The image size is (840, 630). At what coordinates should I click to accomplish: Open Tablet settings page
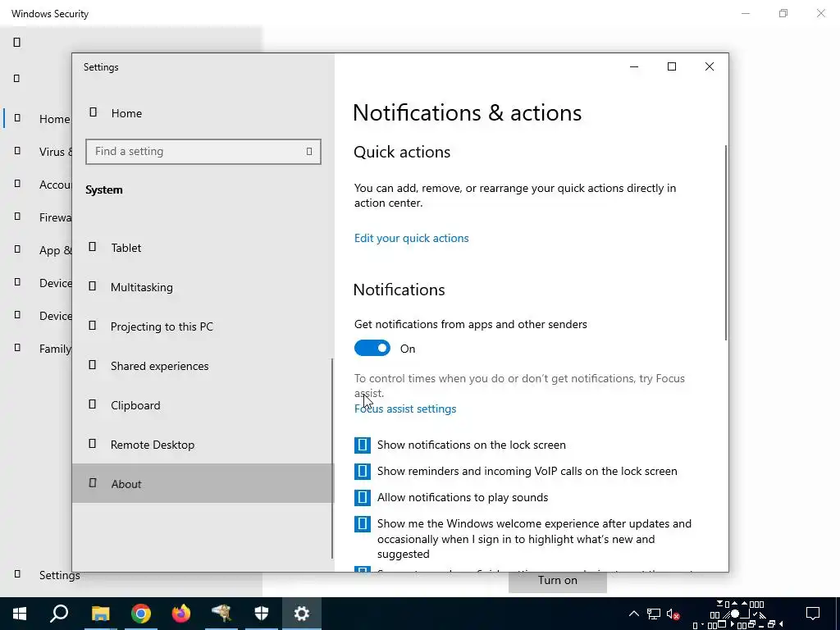coord(203,248)
